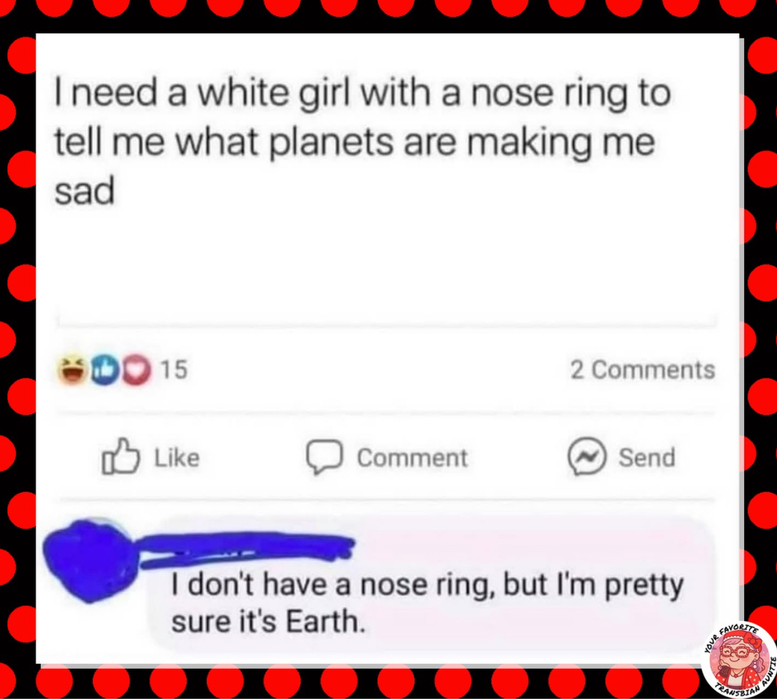Click the thumbs-up outline icon beside Like
The image size is (777, 700).
coord(120,457)
